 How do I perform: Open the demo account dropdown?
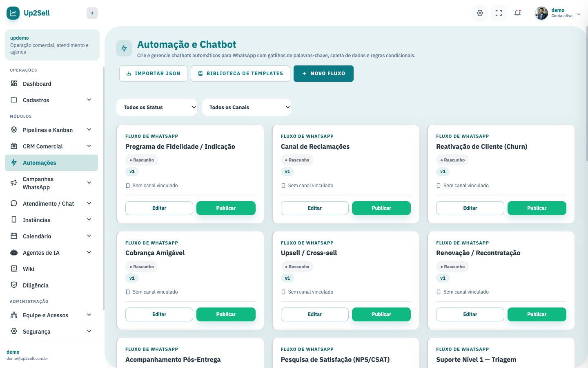[x=558, y=13]
